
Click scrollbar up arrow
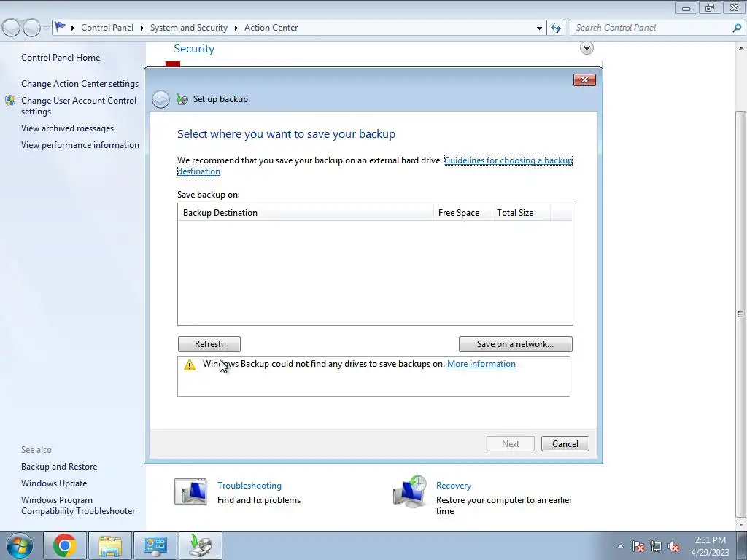coord(740,48)
